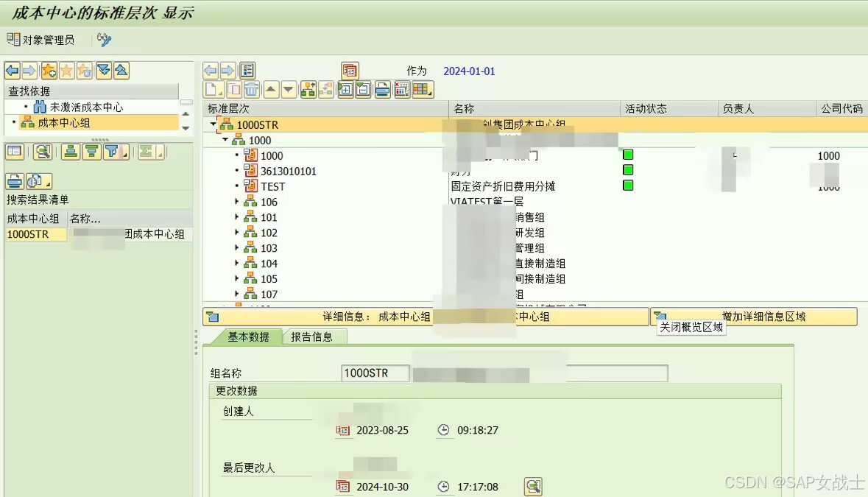Click the overview list icon beside the hierarchy arrows

tap(247, 71)
